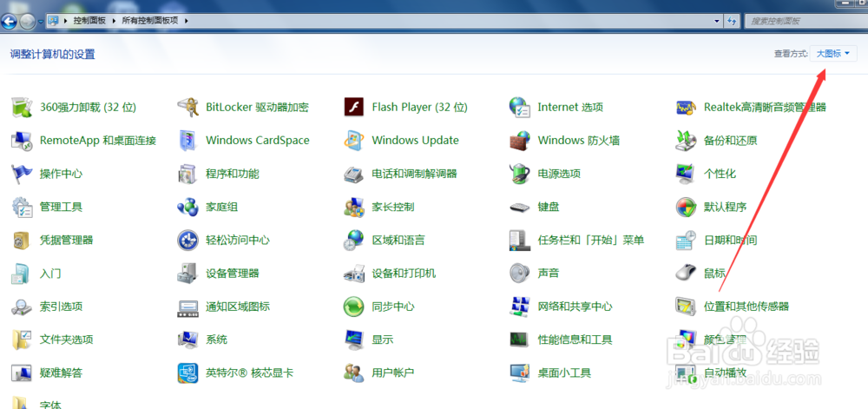Open 操作中心 flag icon
Viewport: 868px width, 409px height.
pyautogui.click(x=23, y=173)
